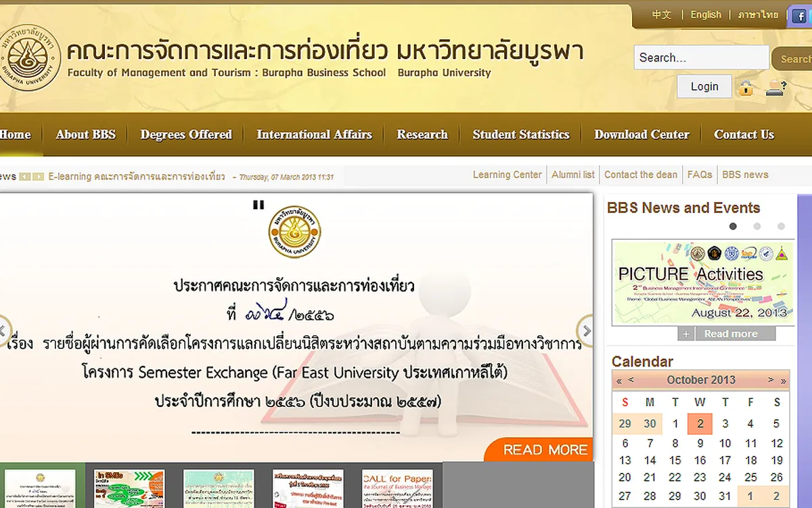Click the BBS News and Events heading
The width and height of the screenshot is (812, 508).
click(x=683, y=208)
